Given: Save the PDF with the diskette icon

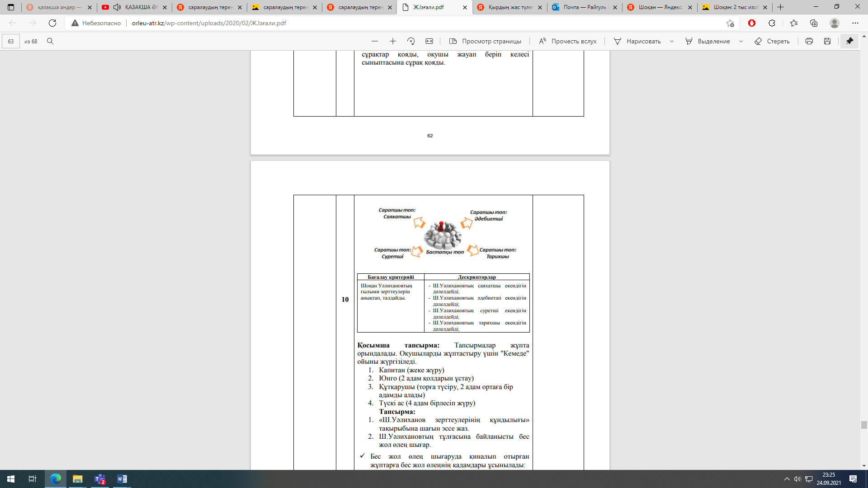Looking at the screenshot, I should [827, 41].
